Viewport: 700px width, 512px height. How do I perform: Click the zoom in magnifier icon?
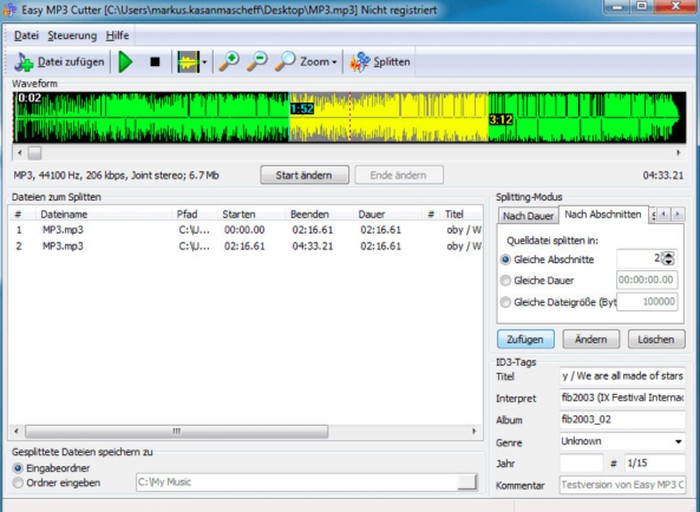[229, 62]
